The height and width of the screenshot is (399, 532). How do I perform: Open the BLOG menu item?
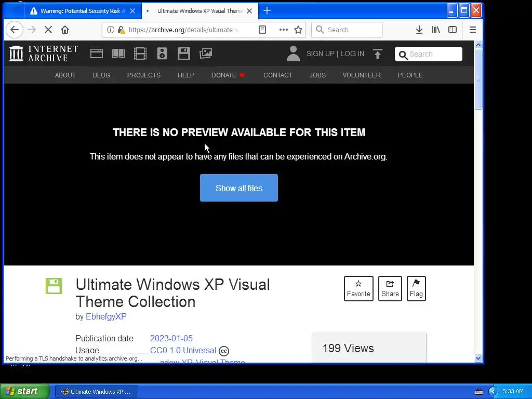click(x=101, y=75)
